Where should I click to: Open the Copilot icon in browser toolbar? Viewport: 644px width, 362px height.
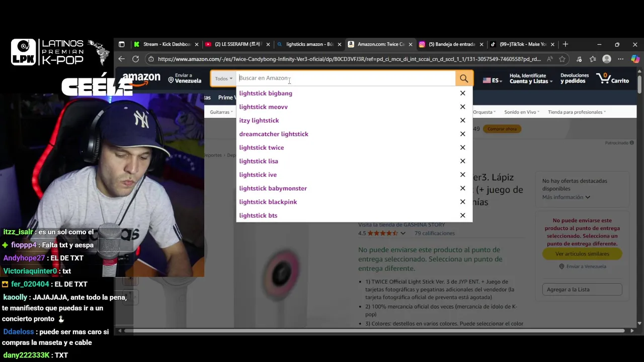[x=635, y=59]
